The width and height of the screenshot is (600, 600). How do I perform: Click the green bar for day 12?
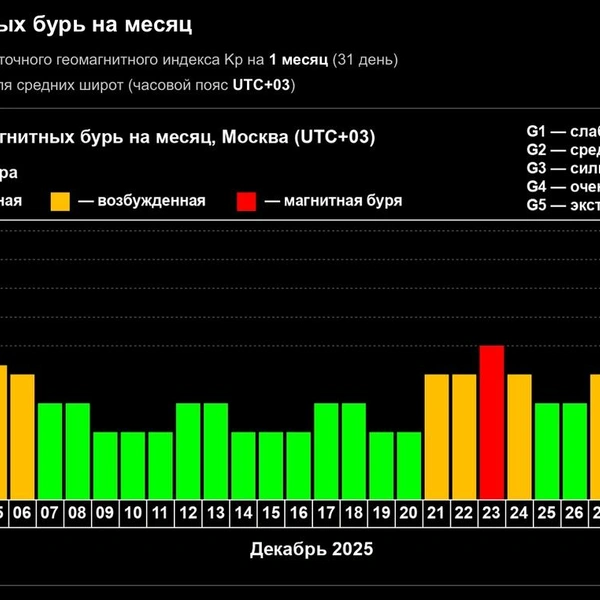(x=188, y=451)
